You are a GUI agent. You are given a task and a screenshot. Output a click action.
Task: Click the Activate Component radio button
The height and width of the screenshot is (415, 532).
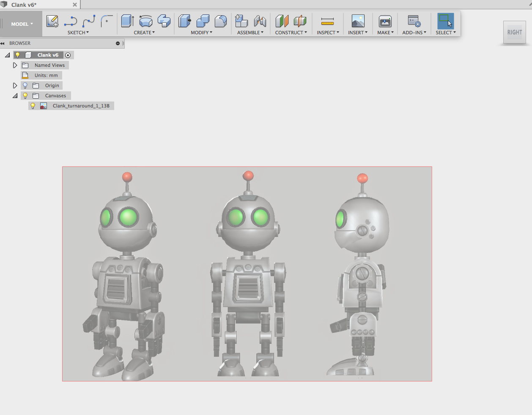tap(68, 55)
